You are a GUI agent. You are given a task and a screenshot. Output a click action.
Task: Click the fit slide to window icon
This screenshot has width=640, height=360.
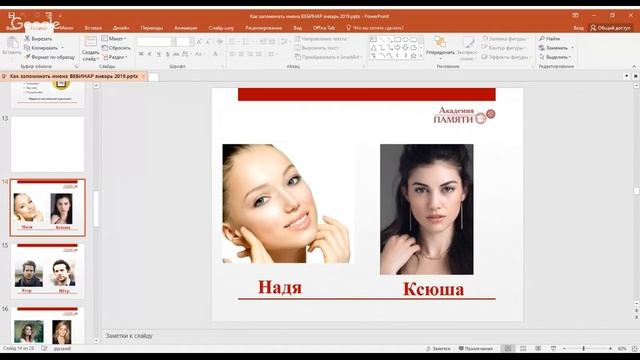pos(634,348)
